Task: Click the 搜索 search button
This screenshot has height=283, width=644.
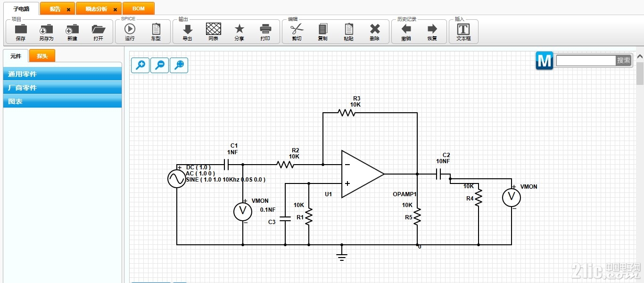Action: (624, 60)
